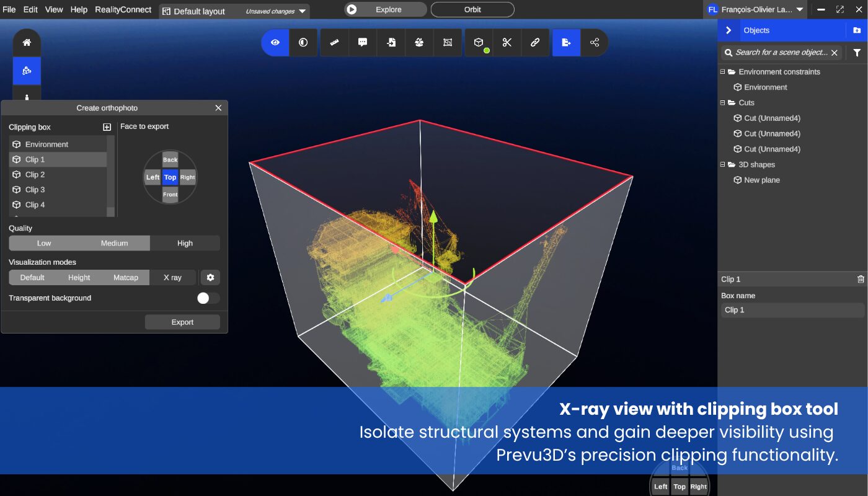The image size is (868, 496).
Task: Select the New plane object
Action: point(756,180)
